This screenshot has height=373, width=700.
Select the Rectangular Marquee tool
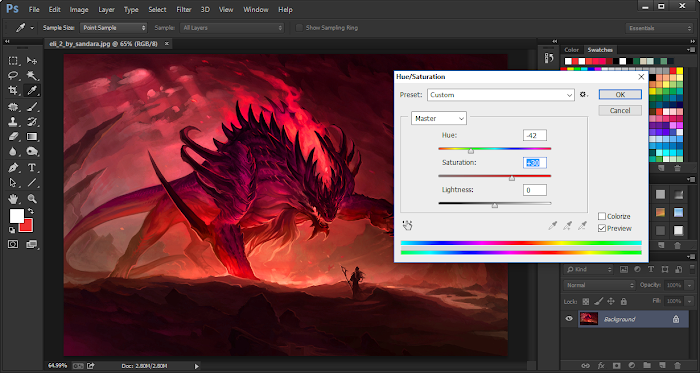(x=13, y=60)
